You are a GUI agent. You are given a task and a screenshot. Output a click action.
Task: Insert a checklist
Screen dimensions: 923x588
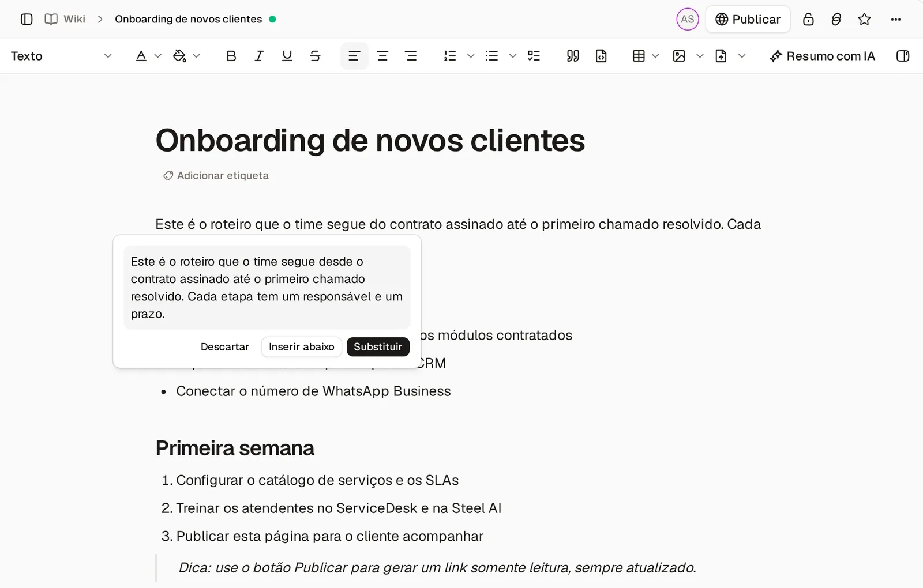tap(534, 56)
